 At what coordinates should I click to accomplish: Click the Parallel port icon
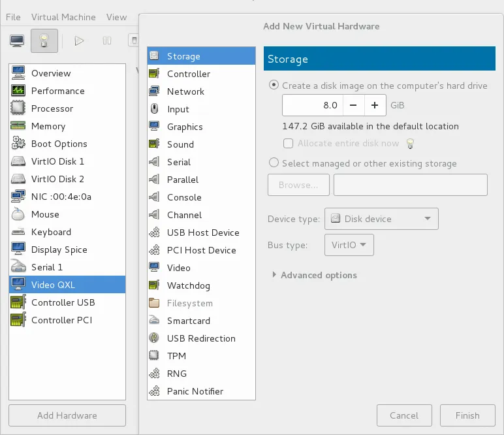[154, 180]
